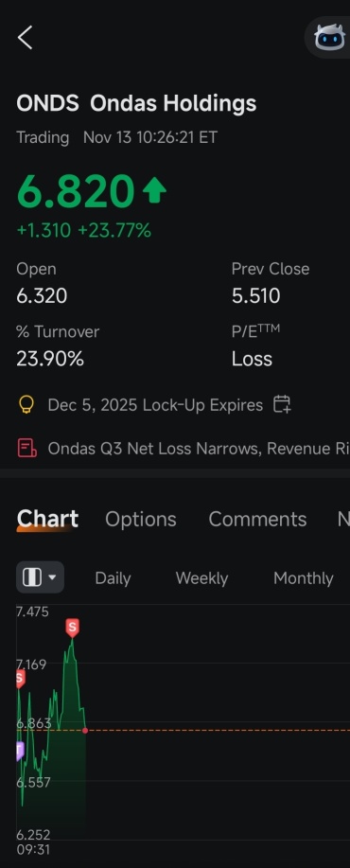This screenshot has height=868, width=350.
Task: Open the Options tab
Action: click(140, 520)
